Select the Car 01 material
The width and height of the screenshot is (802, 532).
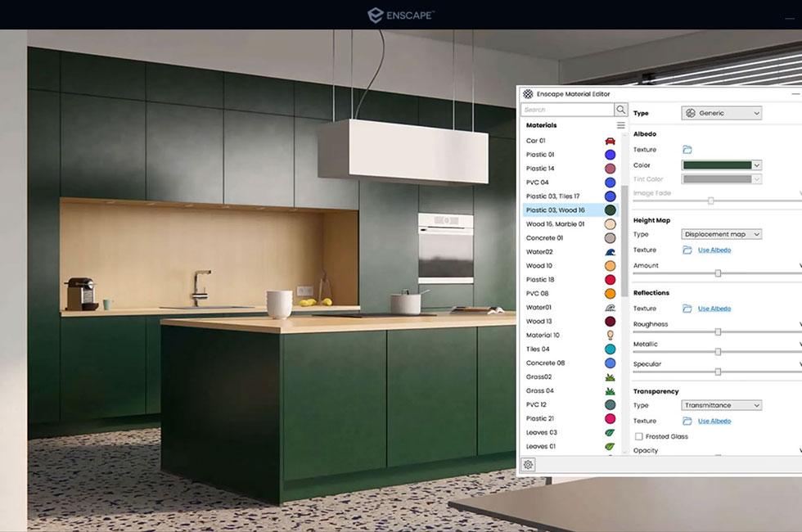click(x=570, y=141)
